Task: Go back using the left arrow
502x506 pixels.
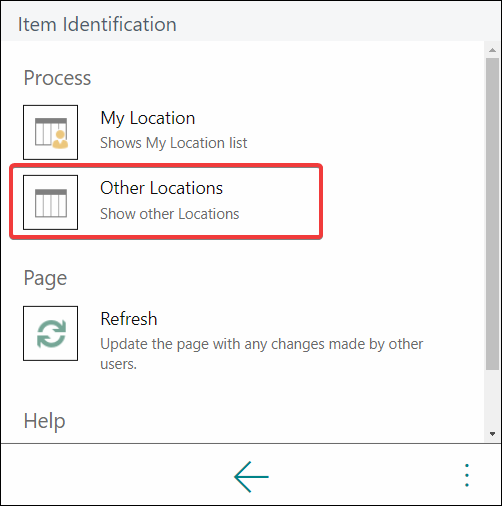Action: 251,477
